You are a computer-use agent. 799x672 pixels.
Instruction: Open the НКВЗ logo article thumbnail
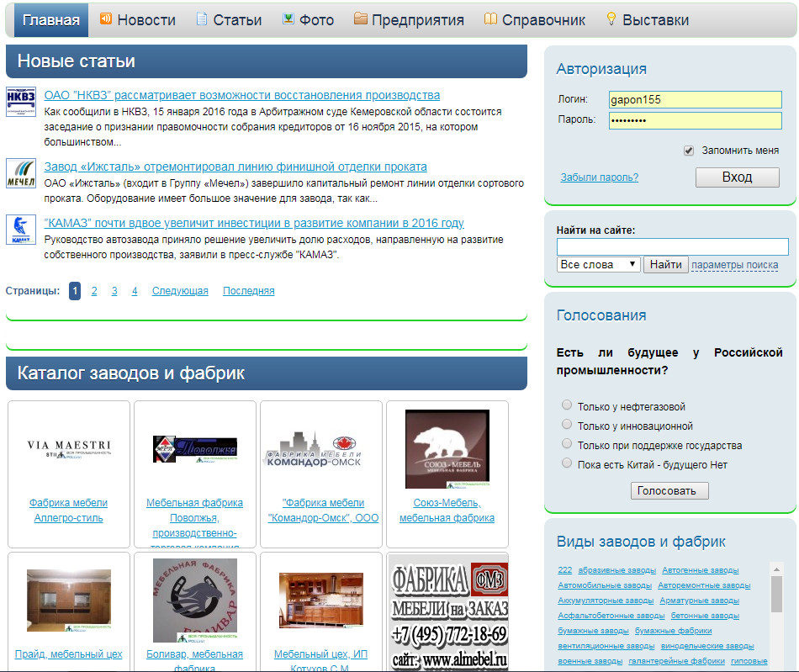(x=21, y=102)
